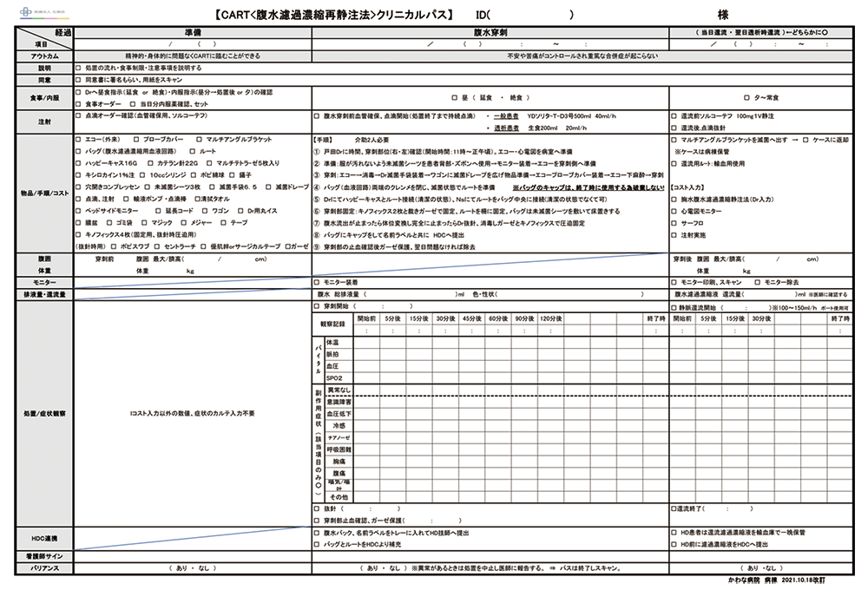The height and width of the screenshot is (590, 868).
Task: Mark the ハッピーキャス16G checkbox
Action: click(80, 163)
